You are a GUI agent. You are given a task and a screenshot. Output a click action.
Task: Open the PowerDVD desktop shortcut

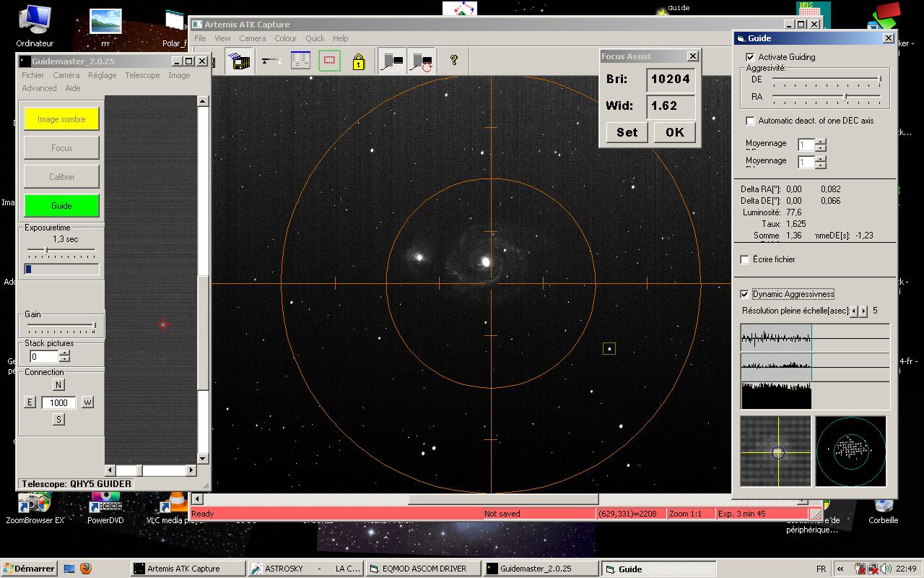(105, 508)
